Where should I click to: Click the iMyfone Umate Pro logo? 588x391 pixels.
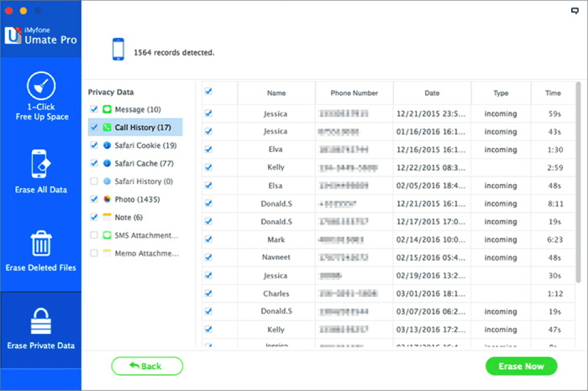coord(40,36)
